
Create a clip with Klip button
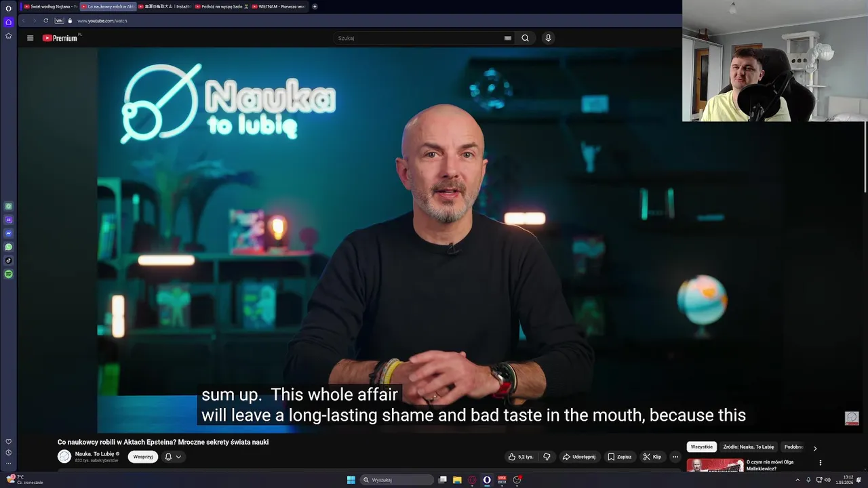click(x=652, y=457)
